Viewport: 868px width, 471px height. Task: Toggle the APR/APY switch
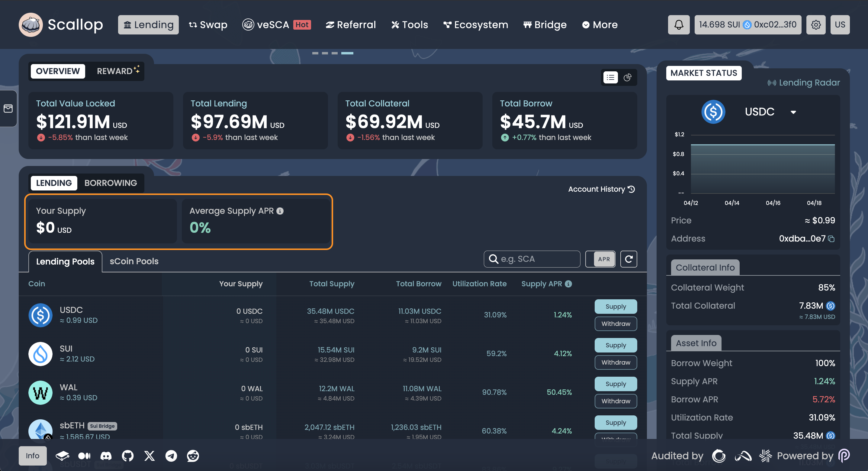600,259
